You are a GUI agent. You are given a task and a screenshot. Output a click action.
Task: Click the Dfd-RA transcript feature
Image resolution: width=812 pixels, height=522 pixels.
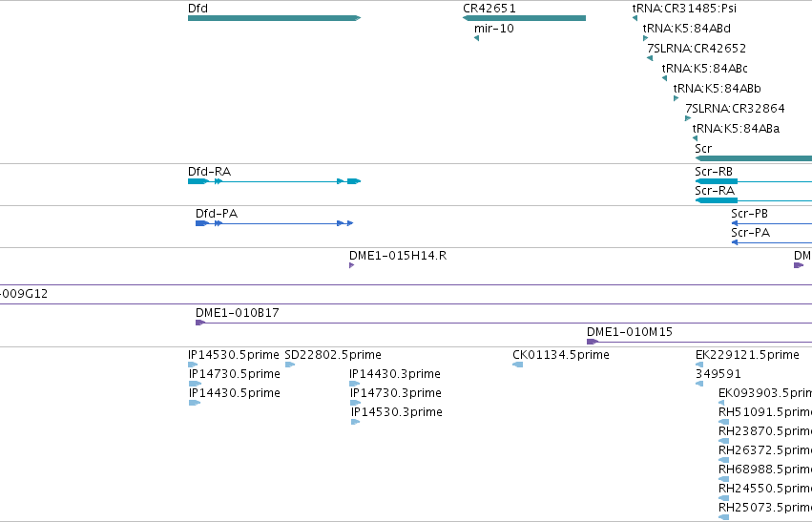pos(274,181)
